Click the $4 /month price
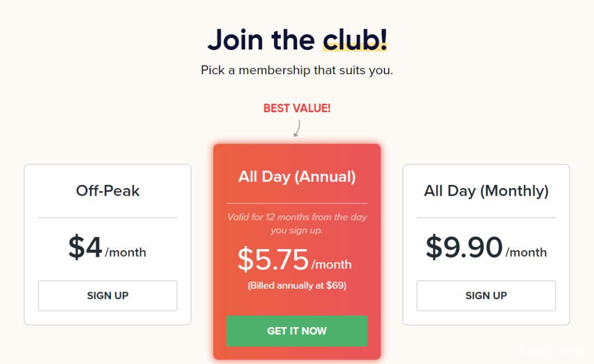Viewport: 594px width, 364px height. pos(108,249)
